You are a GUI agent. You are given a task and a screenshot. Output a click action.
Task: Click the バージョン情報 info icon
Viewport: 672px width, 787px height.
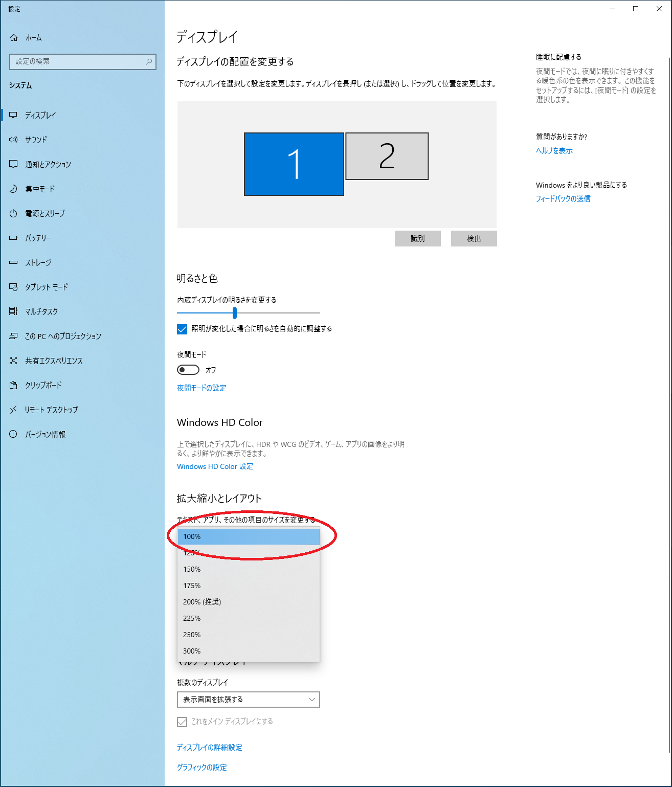(x=14, y=434)
